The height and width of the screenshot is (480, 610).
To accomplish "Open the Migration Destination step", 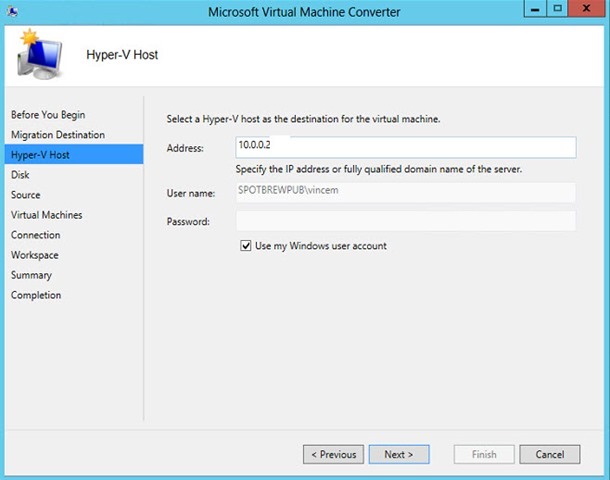I will point(58,135).
